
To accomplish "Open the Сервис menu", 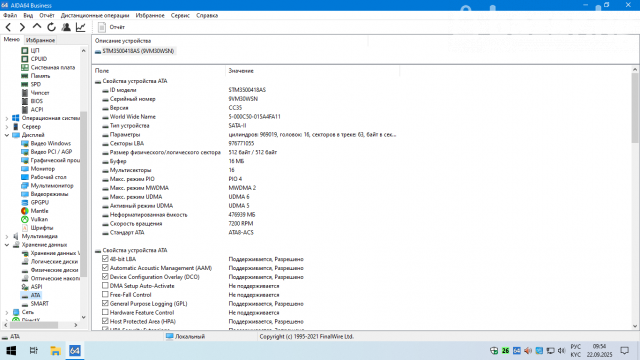I will (x=180, y=16).
